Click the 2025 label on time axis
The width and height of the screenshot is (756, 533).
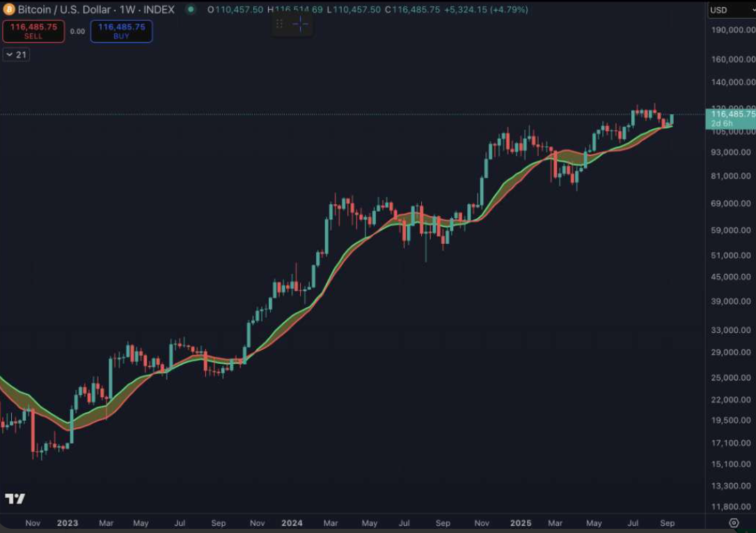[x=520, y=523]
